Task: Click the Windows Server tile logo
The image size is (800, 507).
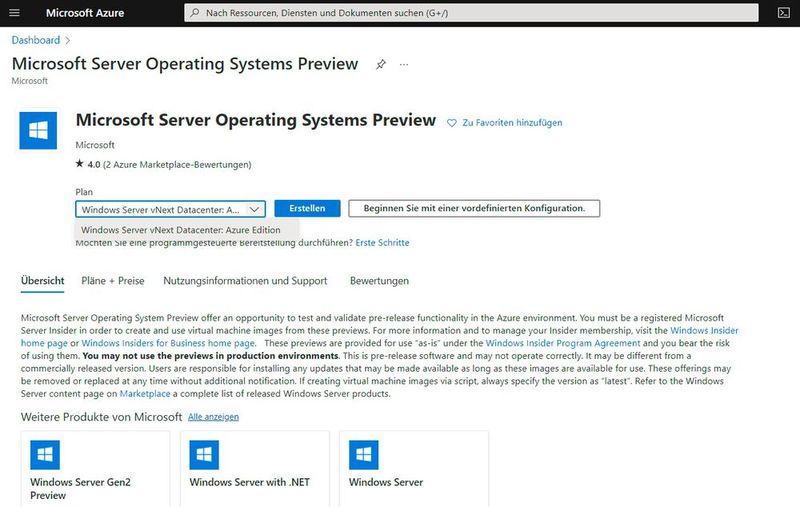Action: [364, 454]
